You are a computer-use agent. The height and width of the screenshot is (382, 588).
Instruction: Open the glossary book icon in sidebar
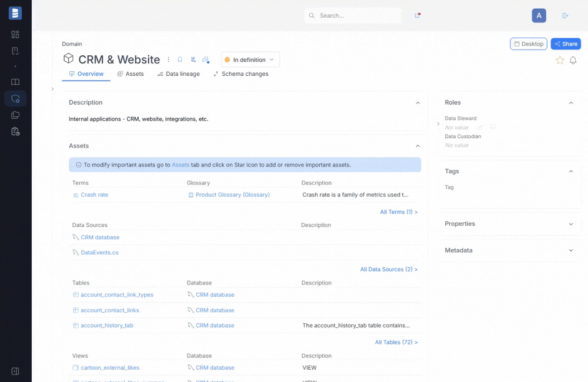(x=15, y=82)
